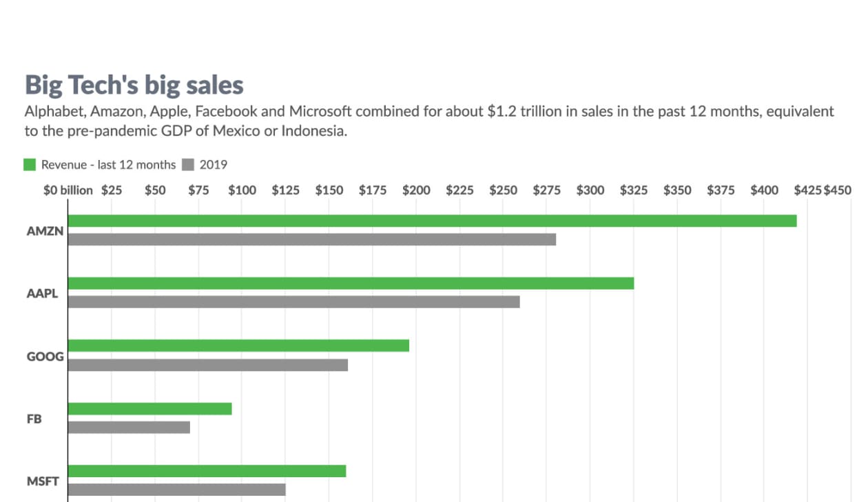
Task: Click the $0 billion axis label
Action: click(x=68, y=190)
